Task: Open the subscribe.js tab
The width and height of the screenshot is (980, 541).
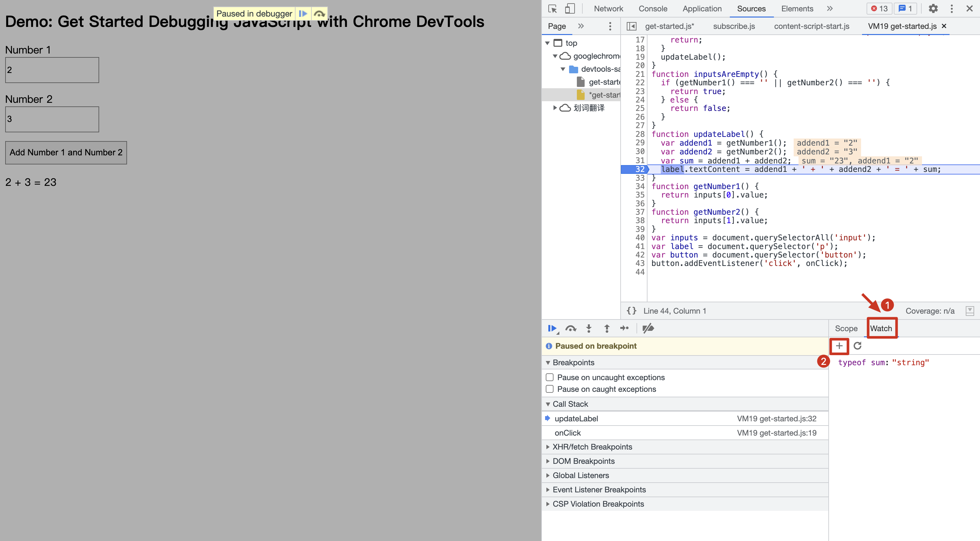Action: click(733, 26)
